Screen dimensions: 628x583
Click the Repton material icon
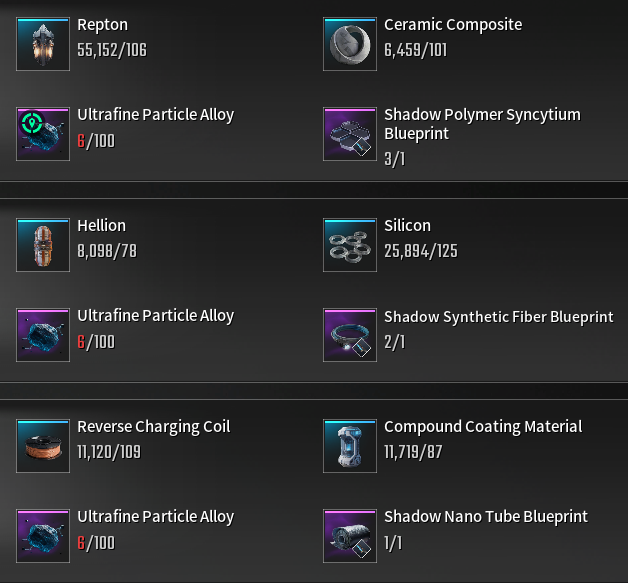pos(43,44)
